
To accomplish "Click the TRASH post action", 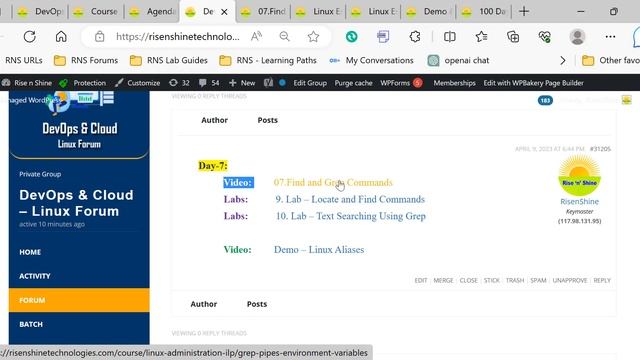I will (515, 280).
